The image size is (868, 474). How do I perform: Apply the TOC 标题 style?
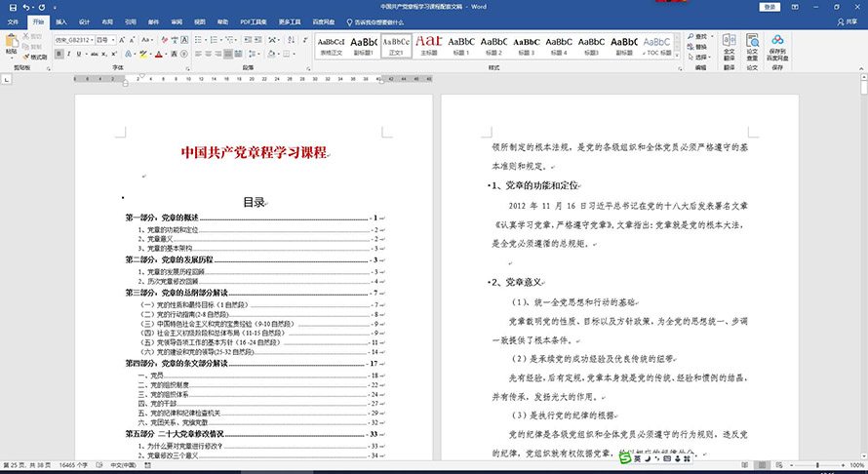tap(657, 46)
